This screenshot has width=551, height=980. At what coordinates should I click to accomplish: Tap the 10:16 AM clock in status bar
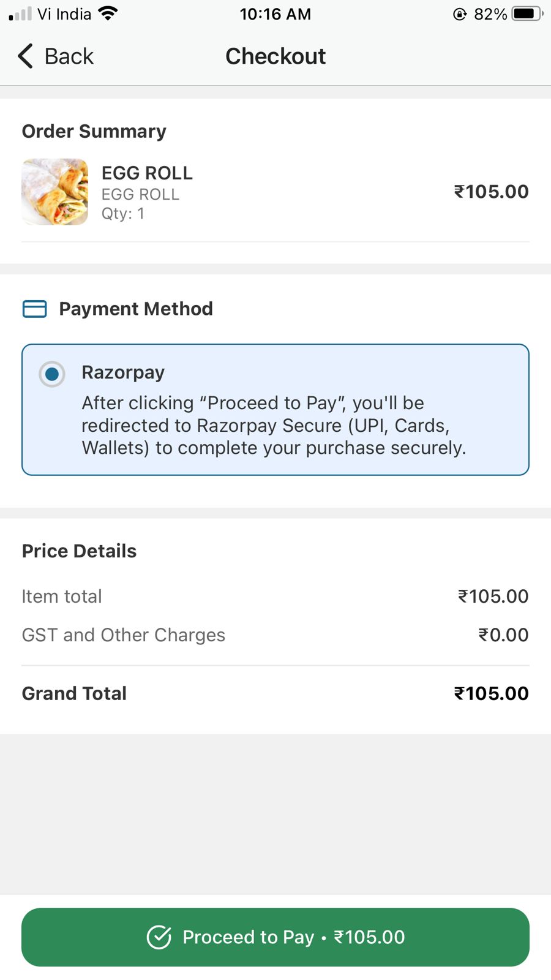pyautogui.click(x=275, y=14)
